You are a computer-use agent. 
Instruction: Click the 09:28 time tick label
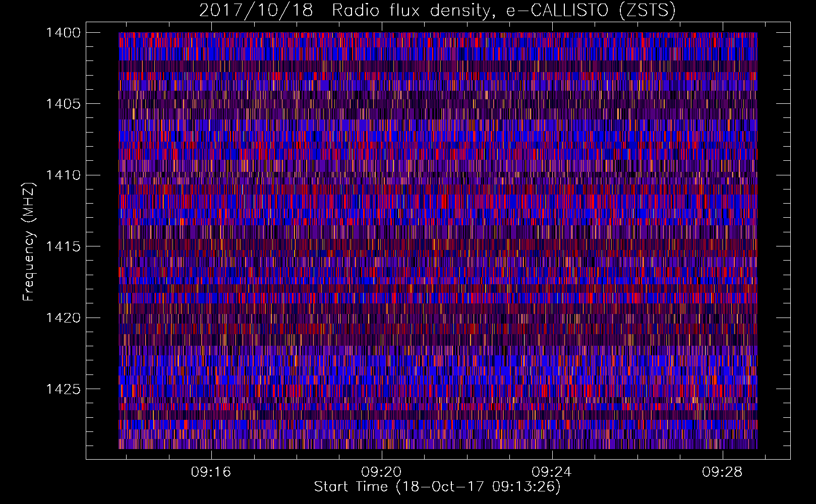coord(722,472)
